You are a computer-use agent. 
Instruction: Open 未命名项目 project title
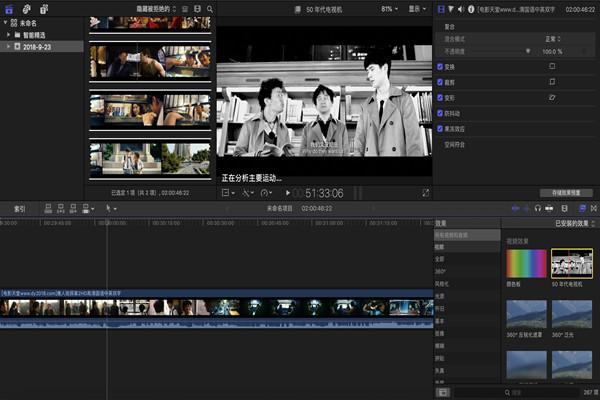pyautogui.click(x=279, y=208)
